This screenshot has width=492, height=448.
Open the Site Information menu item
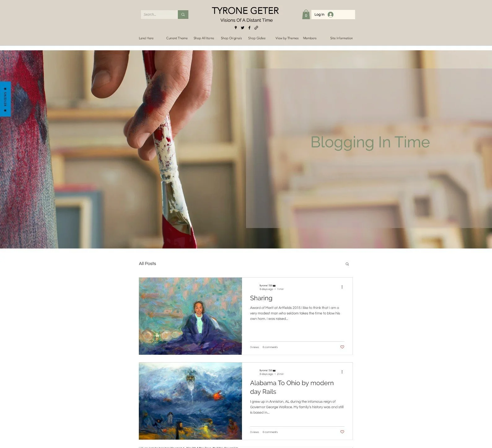[x=341, y=38]
